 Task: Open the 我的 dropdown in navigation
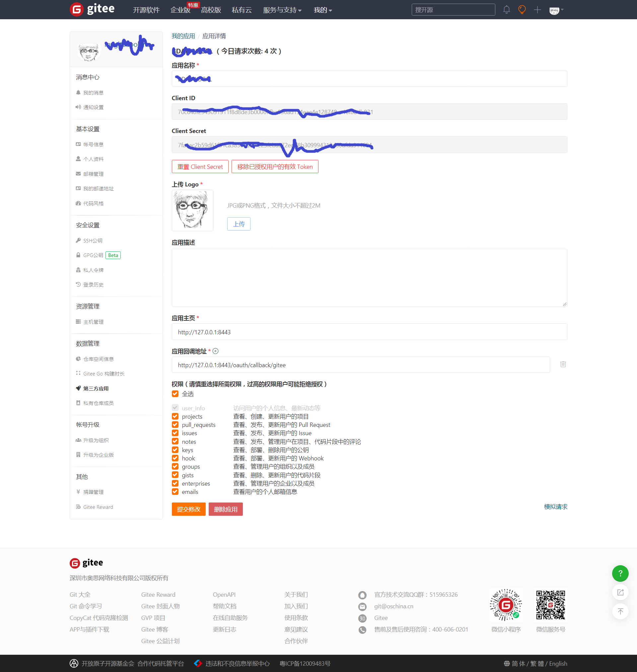[x=322, y=10]
